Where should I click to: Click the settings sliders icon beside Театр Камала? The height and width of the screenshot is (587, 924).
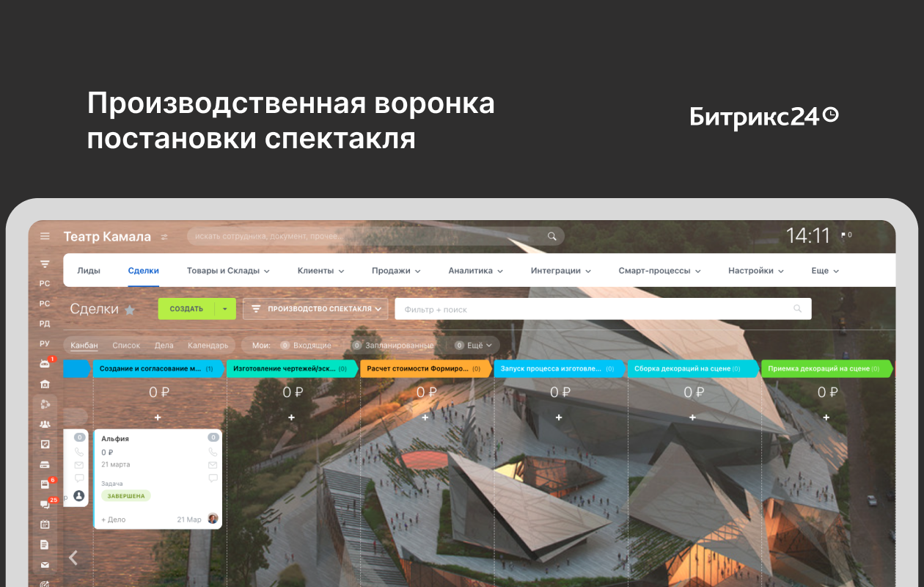pyautogui.click(x=164, y=237)
